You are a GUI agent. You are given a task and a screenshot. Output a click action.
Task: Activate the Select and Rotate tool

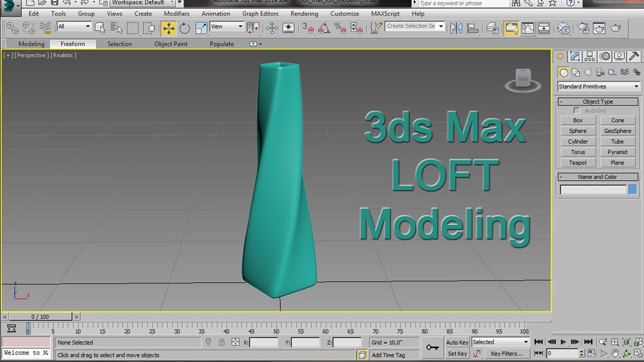pos(185,28)
